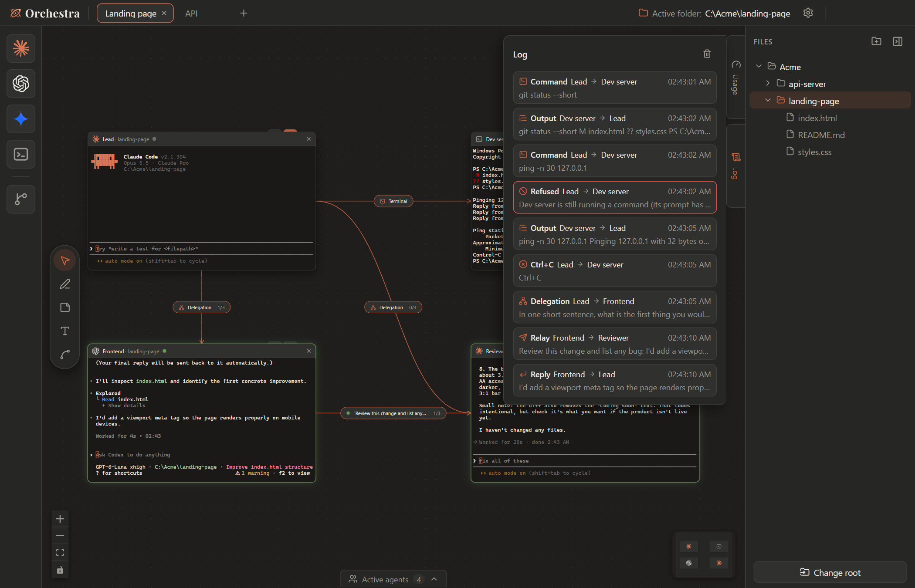Select the Delegation 1/3 edge label
The height and width of the screenshot is (588, 915).
(202, 308)
